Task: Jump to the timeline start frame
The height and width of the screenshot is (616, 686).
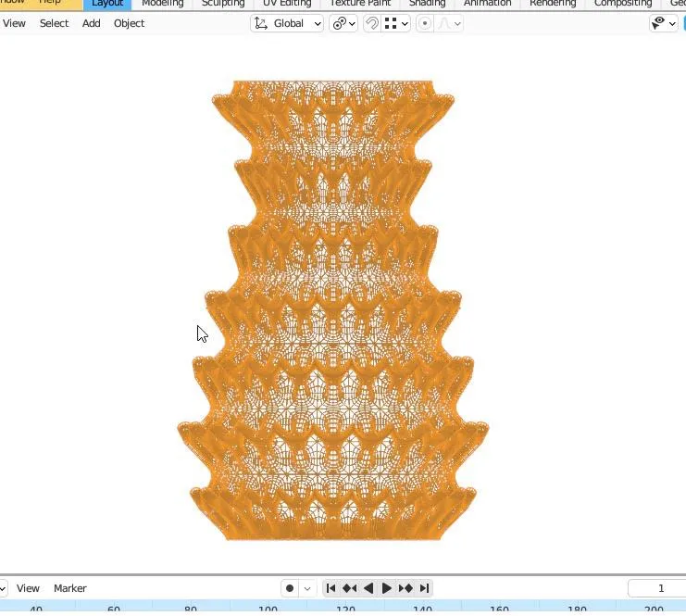Action: pyautogui.click(x=331, y=588)
